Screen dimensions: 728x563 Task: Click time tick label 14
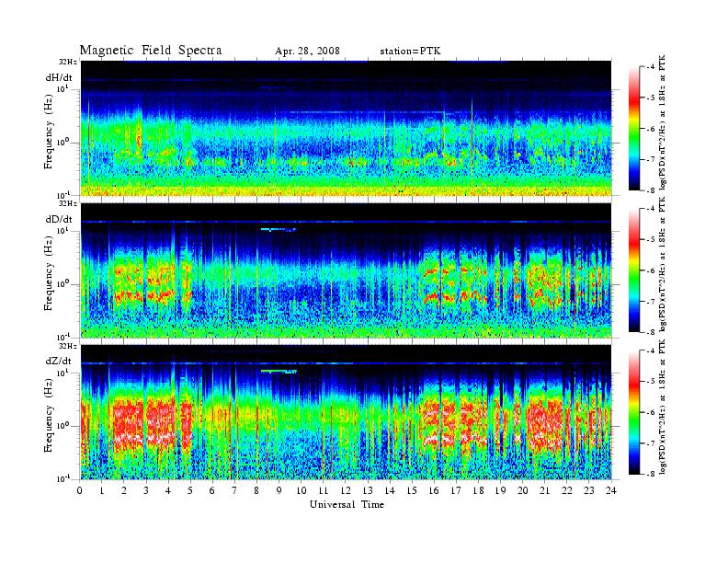point(390,491)
